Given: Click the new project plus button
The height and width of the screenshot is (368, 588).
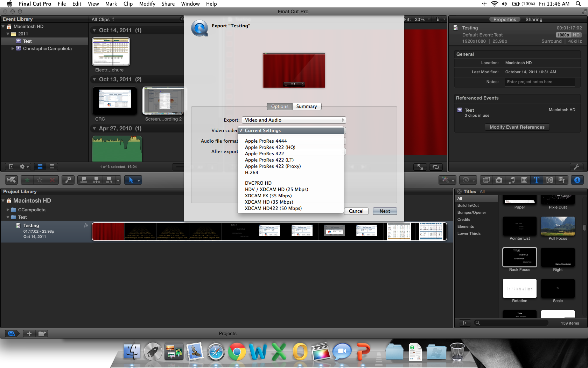Looking at the screenshot, I should pyautogui.click(x=29, y=334).
